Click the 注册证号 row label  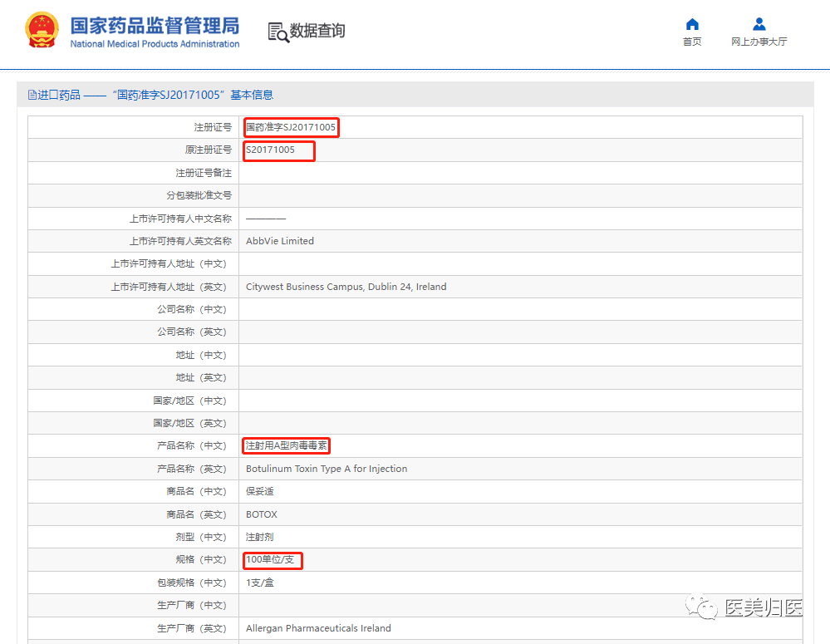click(213, 127)
